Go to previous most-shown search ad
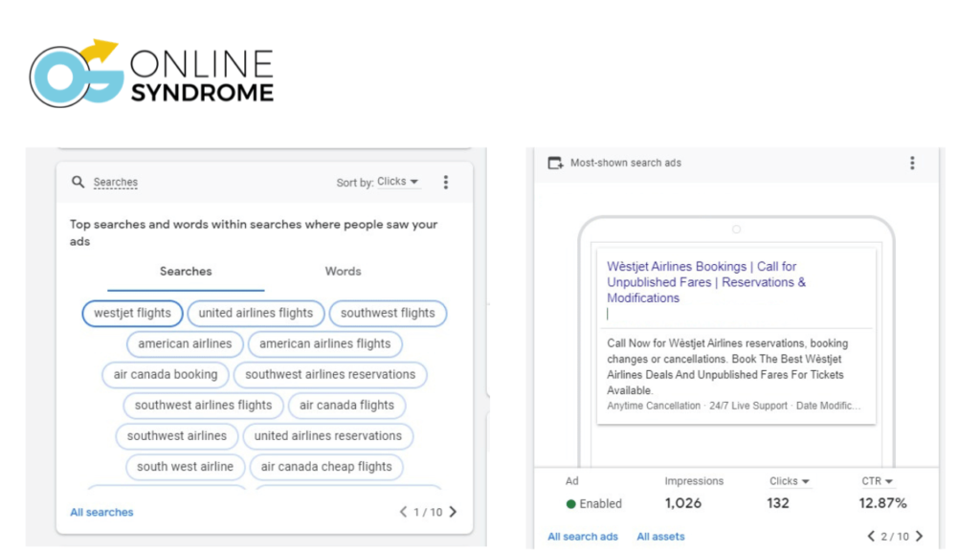Image resolution: width=980 pixels, height=551 pixels. (871, 536)
